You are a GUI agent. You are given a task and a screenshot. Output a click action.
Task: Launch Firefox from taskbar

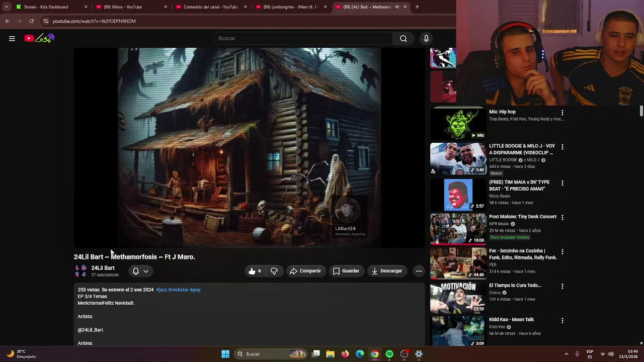[x=345, y=354]
